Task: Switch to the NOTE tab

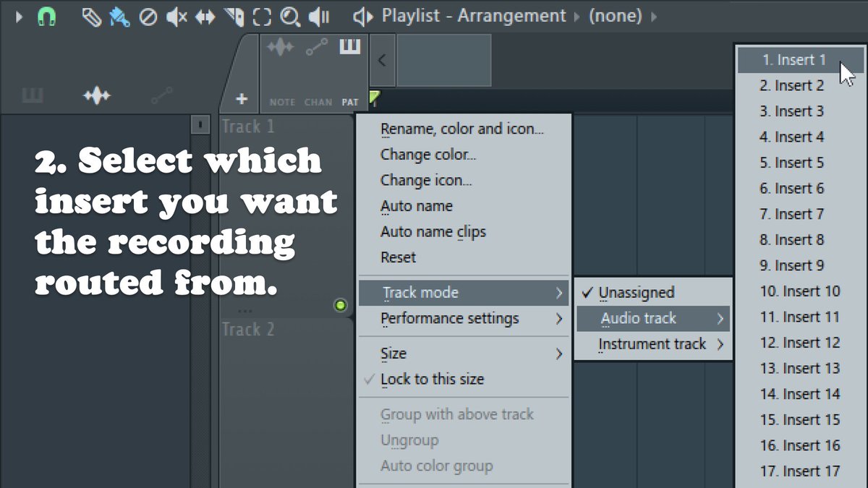Action: coord(282,103)
